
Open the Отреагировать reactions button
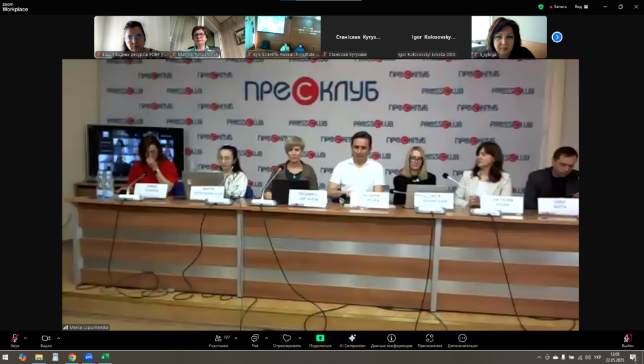(287, 340)
